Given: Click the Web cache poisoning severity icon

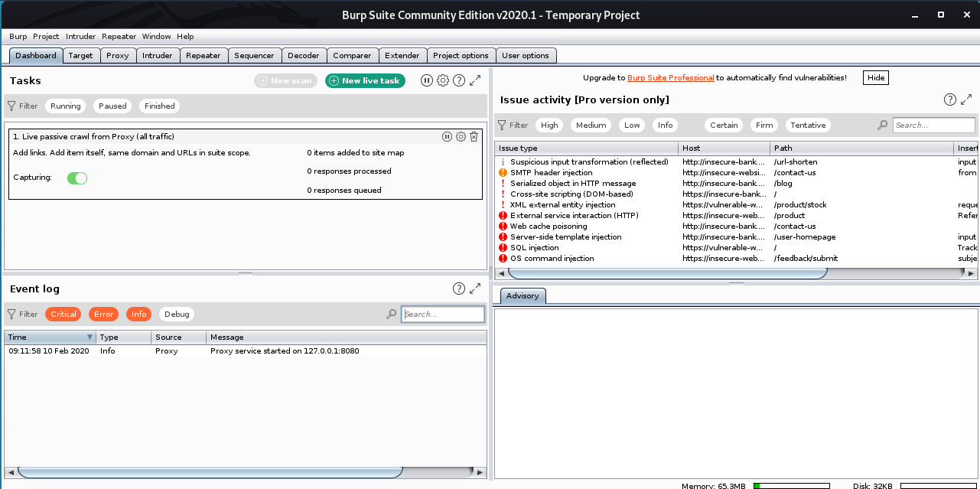Looking at the screenshot, I should [503, 227].
